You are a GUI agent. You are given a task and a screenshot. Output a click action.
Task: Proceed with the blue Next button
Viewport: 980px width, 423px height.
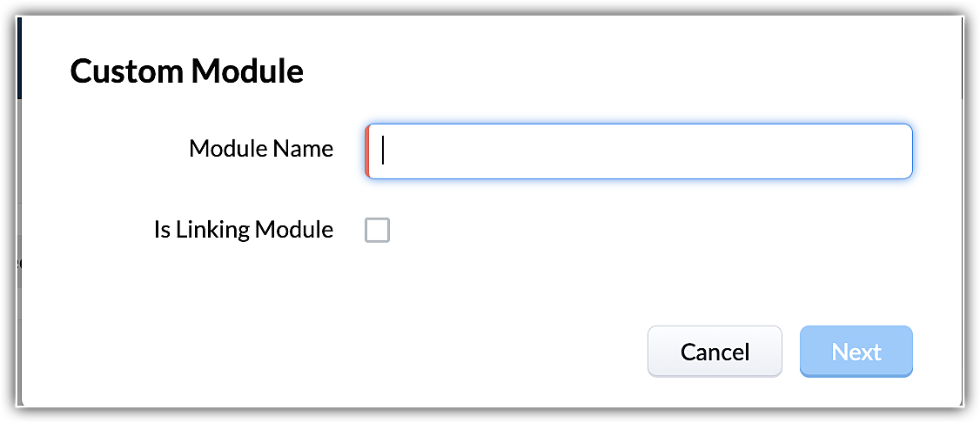(856, 352)
